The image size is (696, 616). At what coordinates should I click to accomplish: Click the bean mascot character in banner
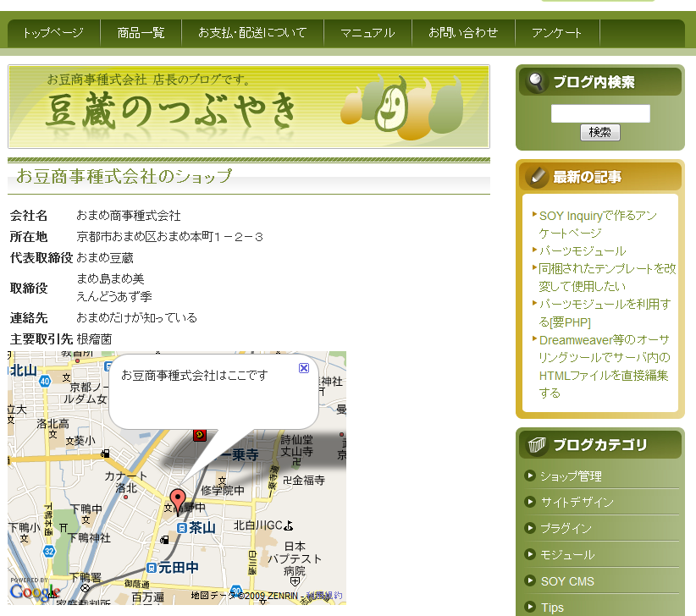coord(391,107)
